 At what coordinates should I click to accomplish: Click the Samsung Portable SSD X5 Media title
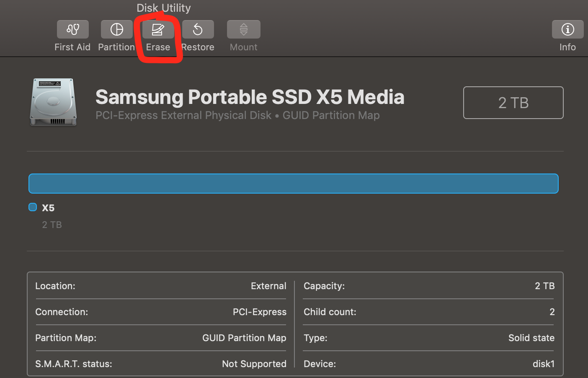250,97
